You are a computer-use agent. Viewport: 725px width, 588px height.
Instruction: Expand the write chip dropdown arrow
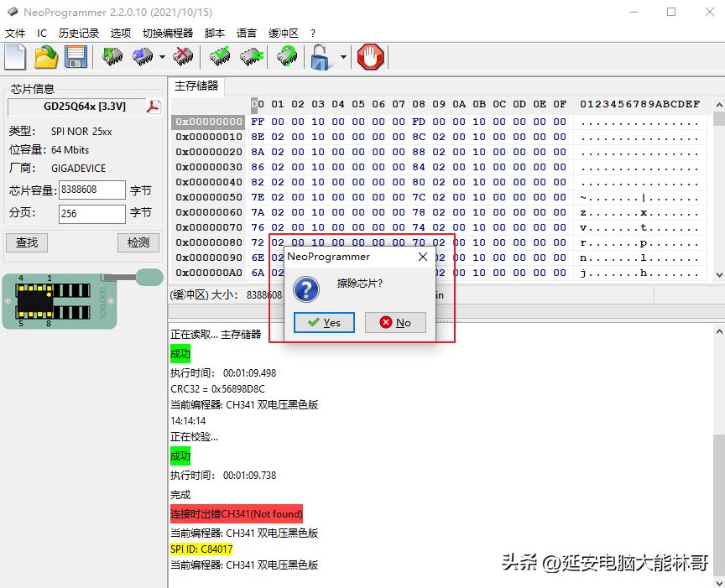coord(161,57)
